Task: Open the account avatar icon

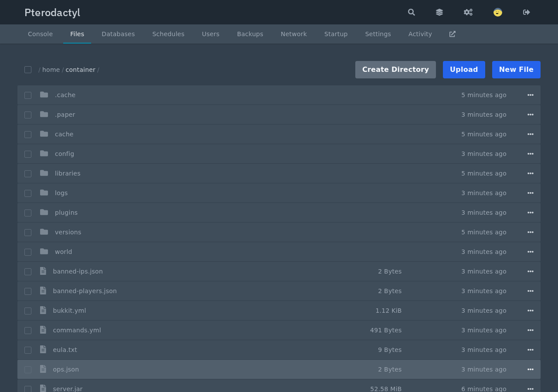Action: coord(498,12)
